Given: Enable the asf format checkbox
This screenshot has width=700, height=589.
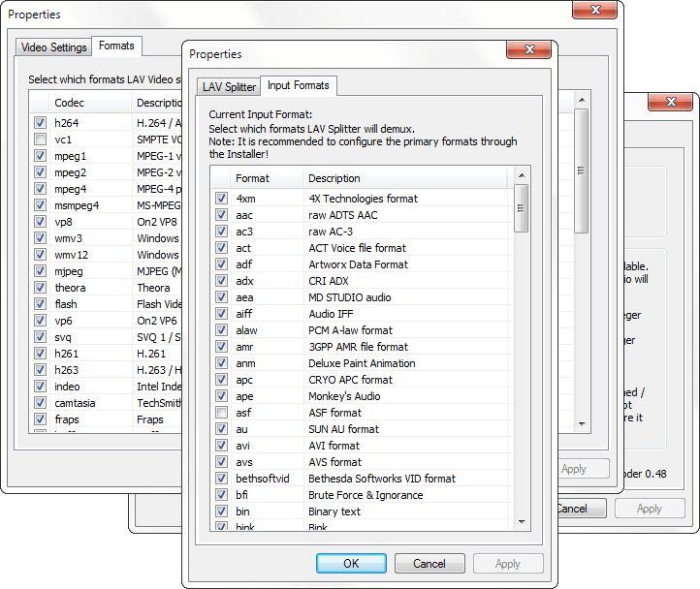Looking at the screenshot, I should point(221,413).
